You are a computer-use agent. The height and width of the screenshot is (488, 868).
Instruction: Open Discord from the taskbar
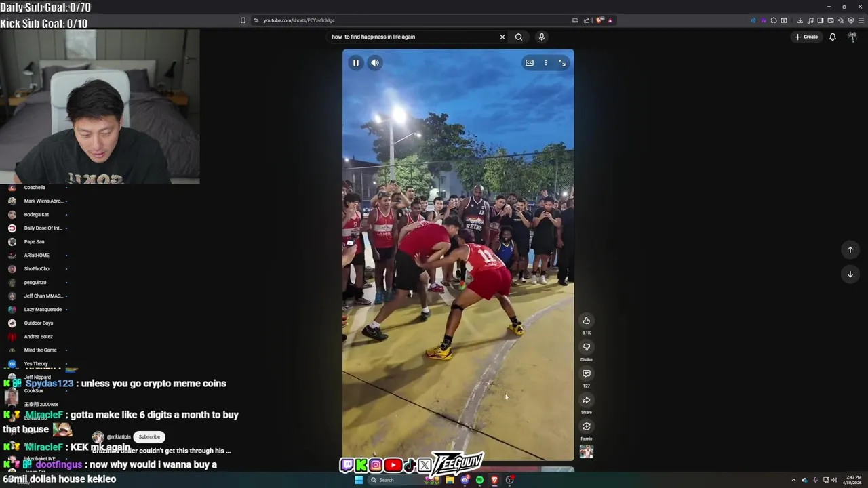pos(465,480)
